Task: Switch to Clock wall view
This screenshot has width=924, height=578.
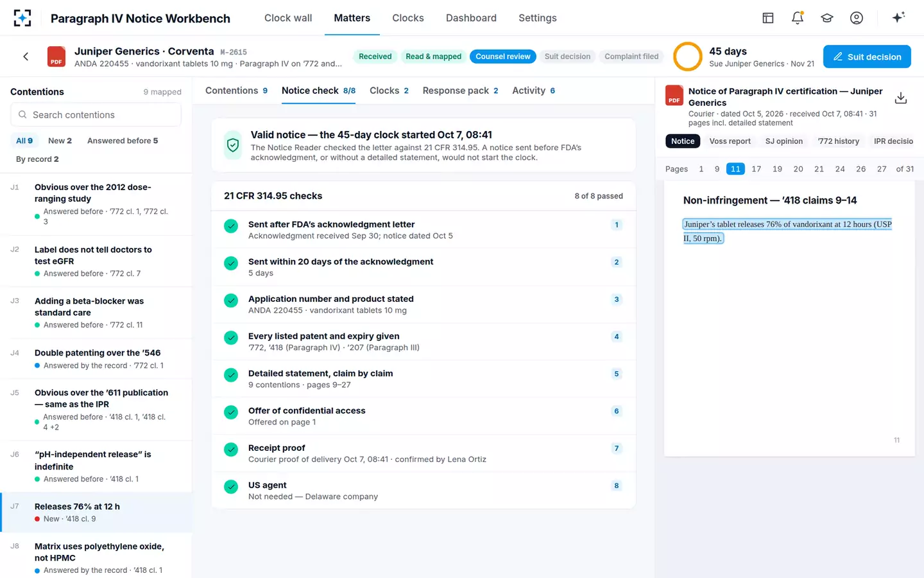Action: 288,18
